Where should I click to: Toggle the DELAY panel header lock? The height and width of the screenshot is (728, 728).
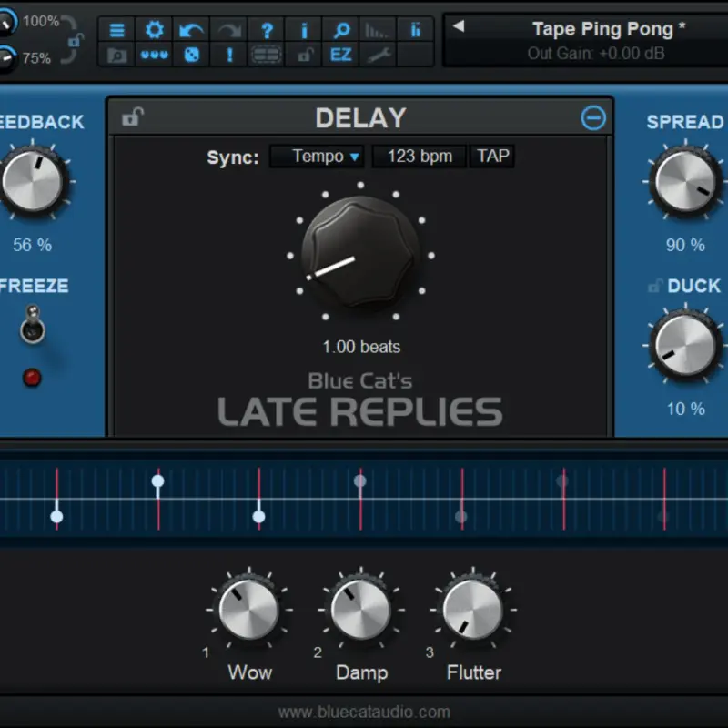click(133, 116)
